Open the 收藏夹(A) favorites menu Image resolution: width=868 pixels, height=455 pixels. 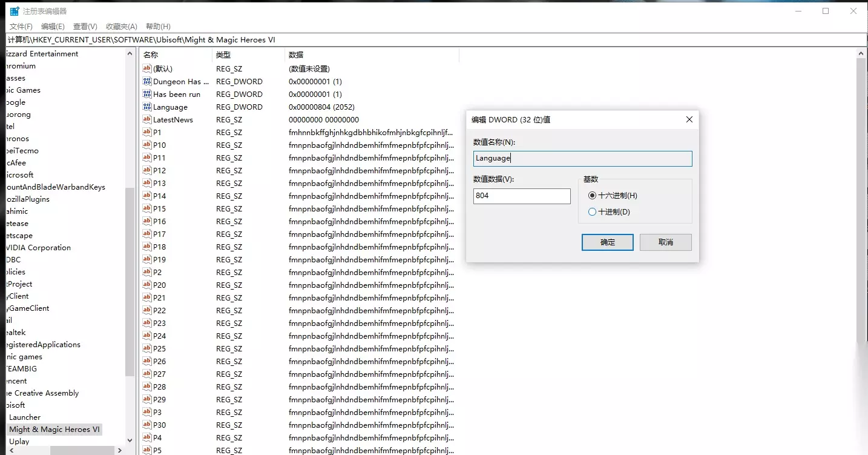point(122,27)
